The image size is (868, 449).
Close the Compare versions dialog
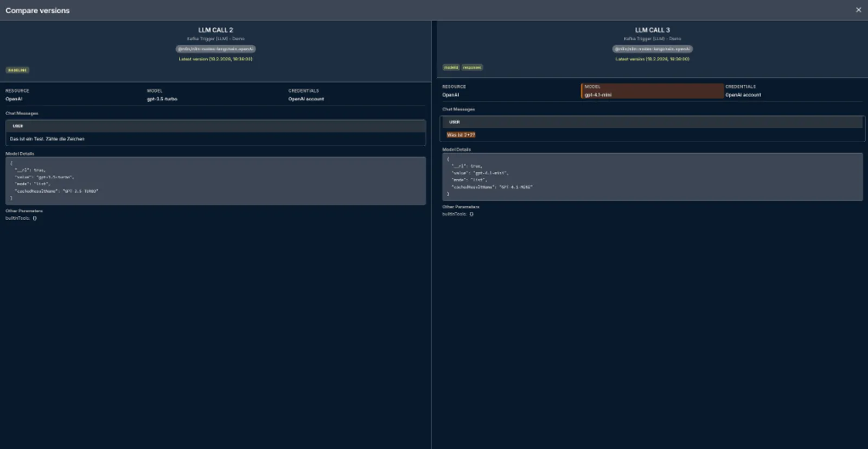[x=858, y=10]
